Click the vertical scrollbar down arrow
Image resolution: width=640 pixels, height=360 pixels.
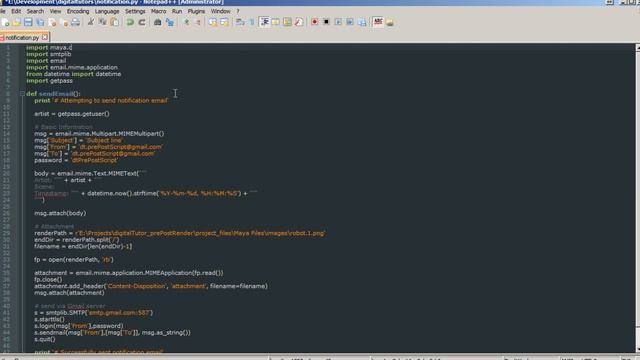click(x=637, y=350)
